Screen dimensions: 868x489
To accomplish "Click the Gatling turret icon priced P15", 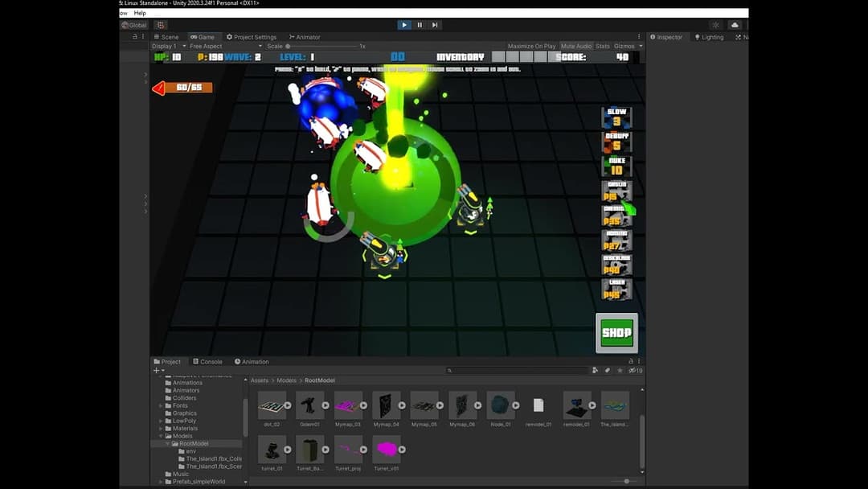I will coord(616,192).
